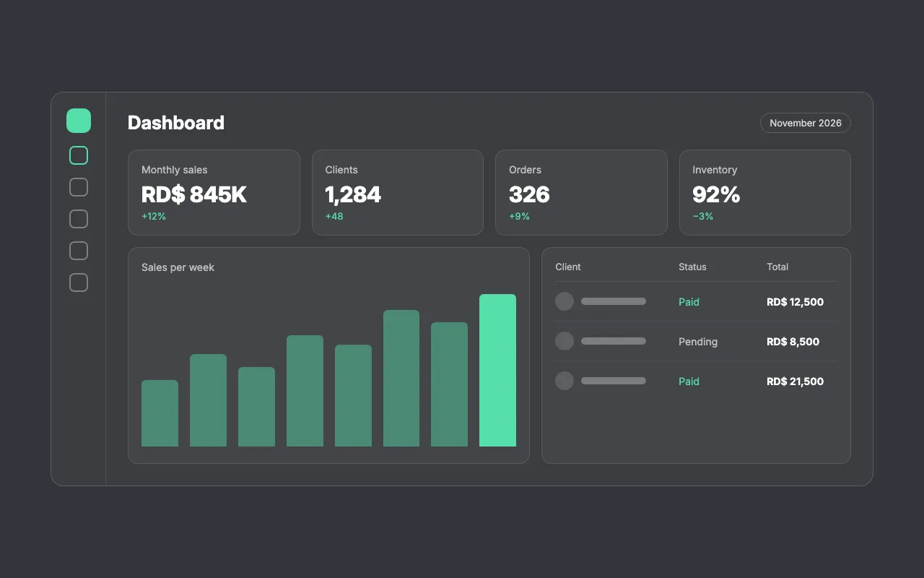Click the Pending status label
Image resolution: width=924 pixels, height=578 pixels.
(x=698, y=342)
